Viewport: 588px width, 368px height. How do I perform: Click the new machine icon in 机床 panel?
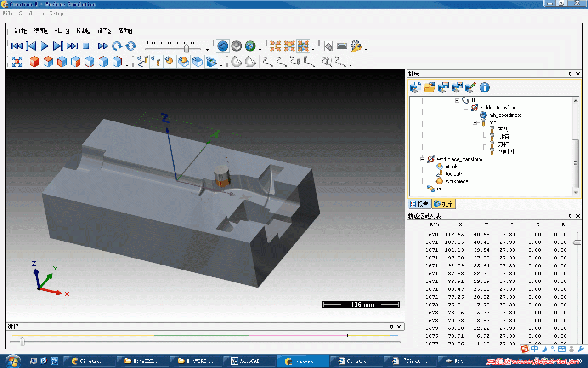pos(416,87)
